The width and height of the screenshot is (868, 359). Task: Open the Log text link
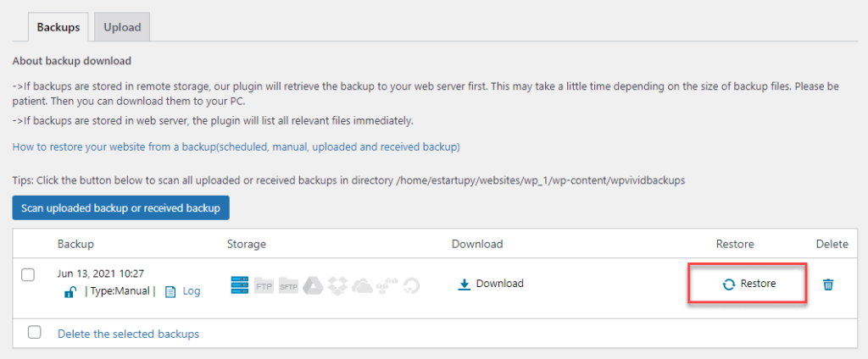point(192,291)
